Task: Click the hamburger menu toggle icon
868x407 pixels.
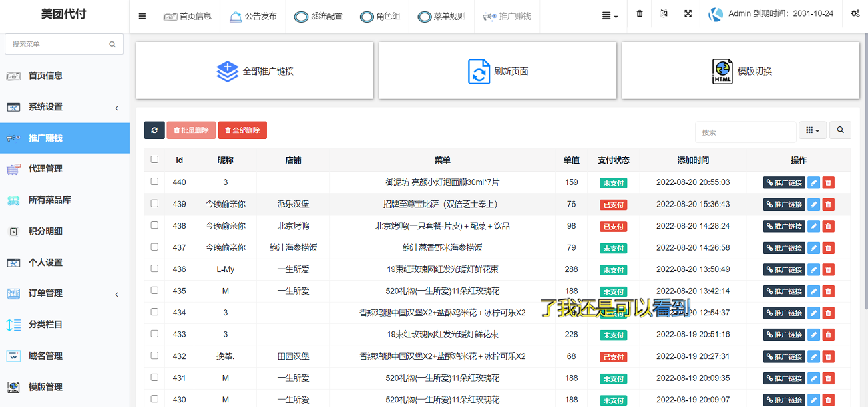Action: [142, 16]
